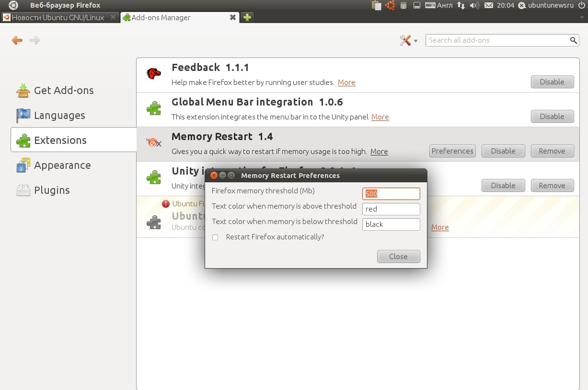Maximize the Memory Restart Preferences dialog

point(231,176)
